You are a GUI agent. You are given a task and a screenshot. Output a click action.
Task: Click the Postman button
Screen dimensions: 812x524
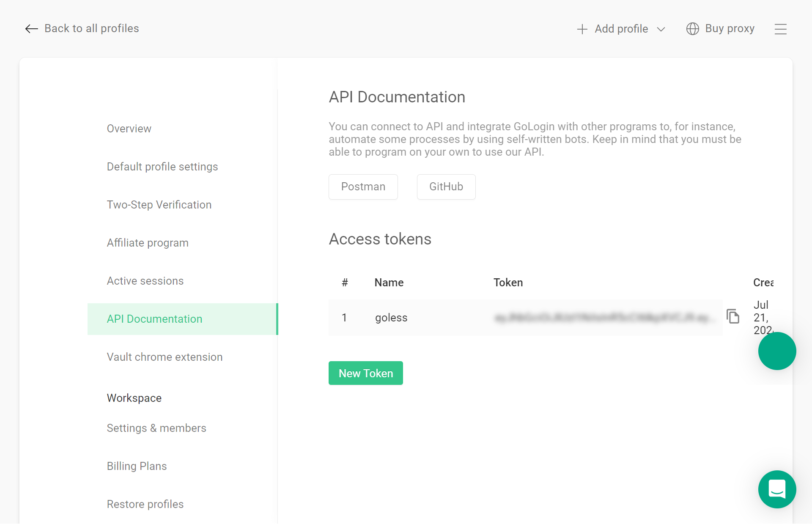click(x=363, y=187)
